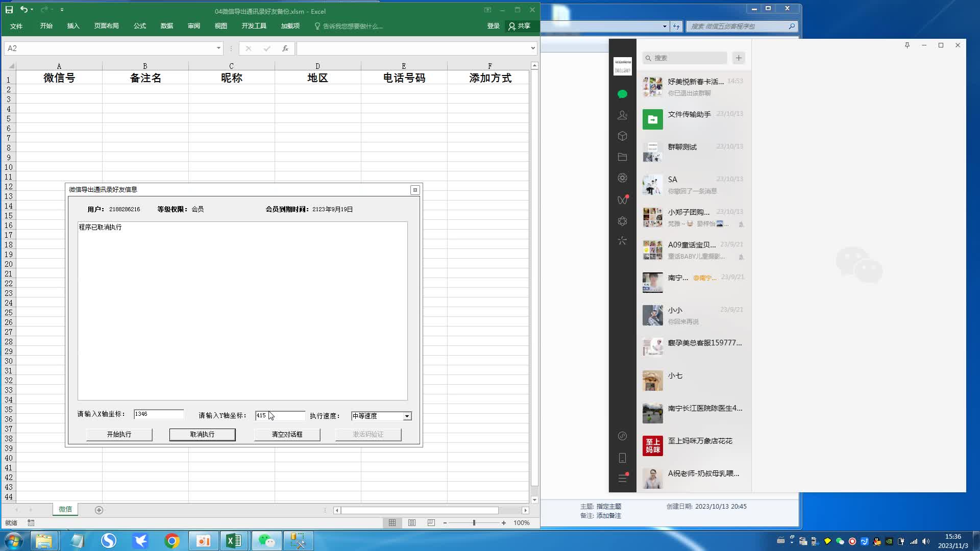Click the 取消执行 button

coord(203,435)
